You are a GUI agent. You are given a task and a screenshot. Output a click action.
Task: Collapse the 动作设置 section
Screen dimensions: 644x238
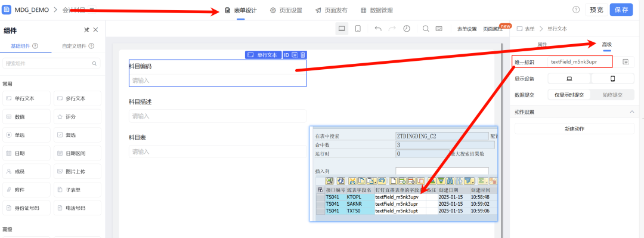click(631, 112)
